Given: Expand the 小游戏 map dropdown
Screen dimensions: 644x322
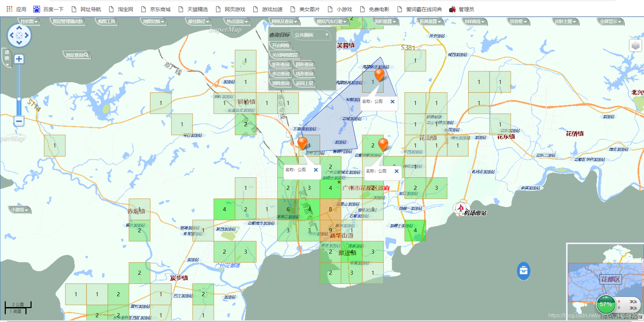Looking at the screenshot, I should [x=20, y=210].
